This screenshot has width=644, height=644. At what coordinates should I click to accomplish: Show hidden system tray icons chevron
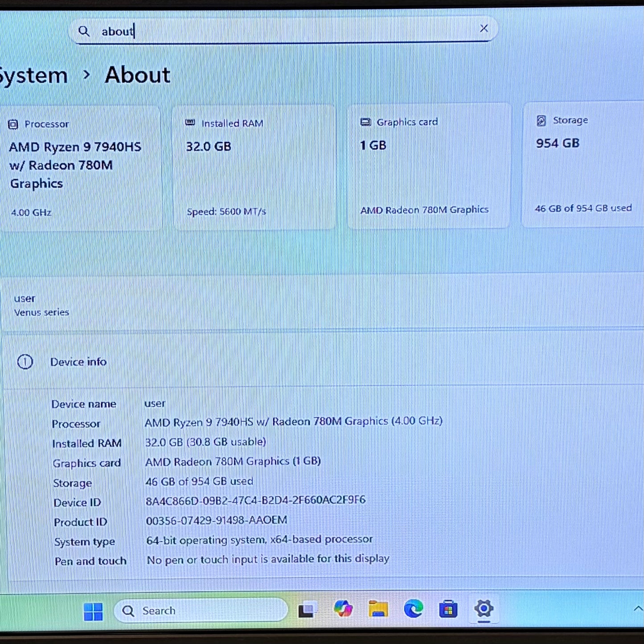point(638,608)
